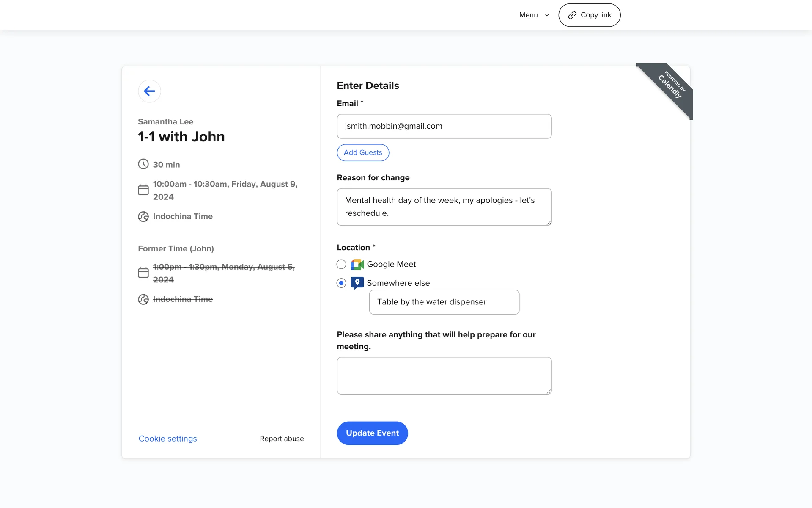Click the Report abuse link
This screenshot has width=812, height=508.
[282, 439]
